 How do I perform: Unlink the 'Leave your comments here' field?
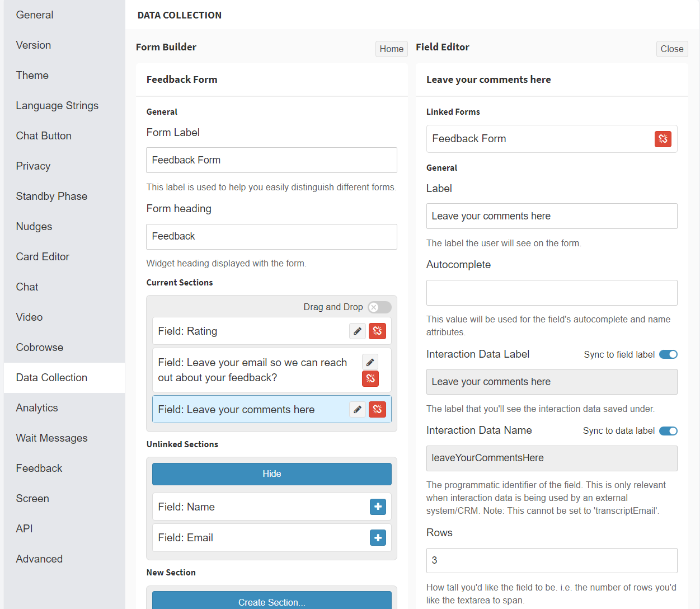377,409
